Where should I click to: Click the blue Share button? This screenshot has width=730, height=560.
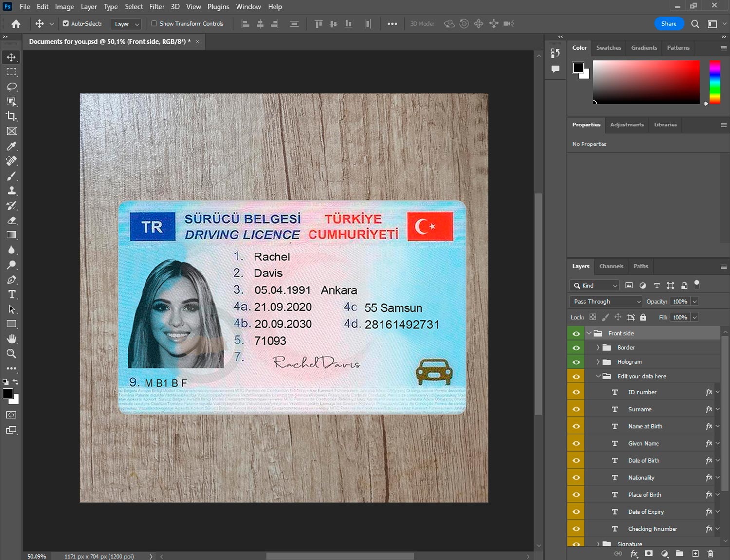coord(669,23)
